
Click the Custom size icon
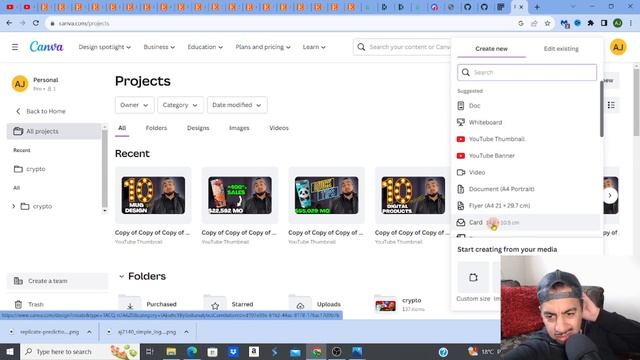[473, 277]
